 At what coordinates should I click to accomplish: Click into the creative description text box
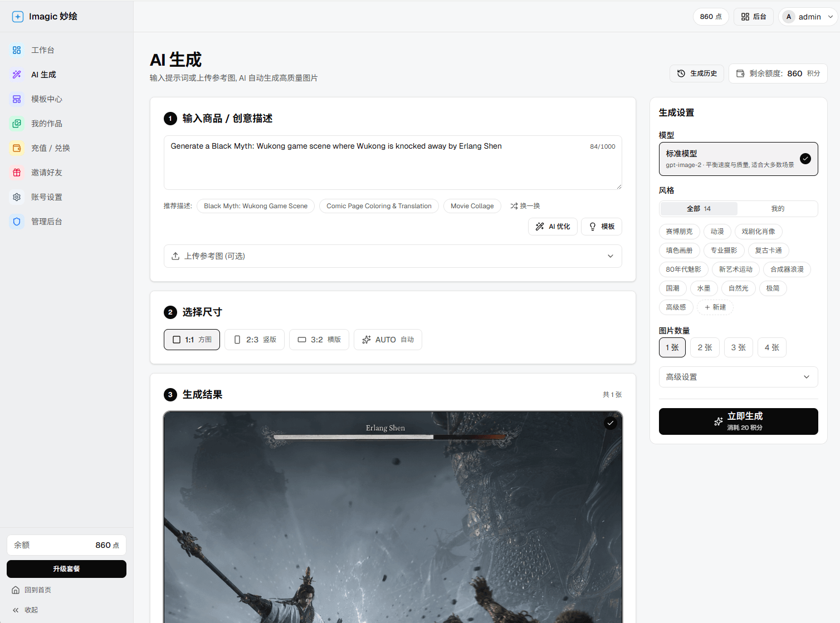(393, 163)
